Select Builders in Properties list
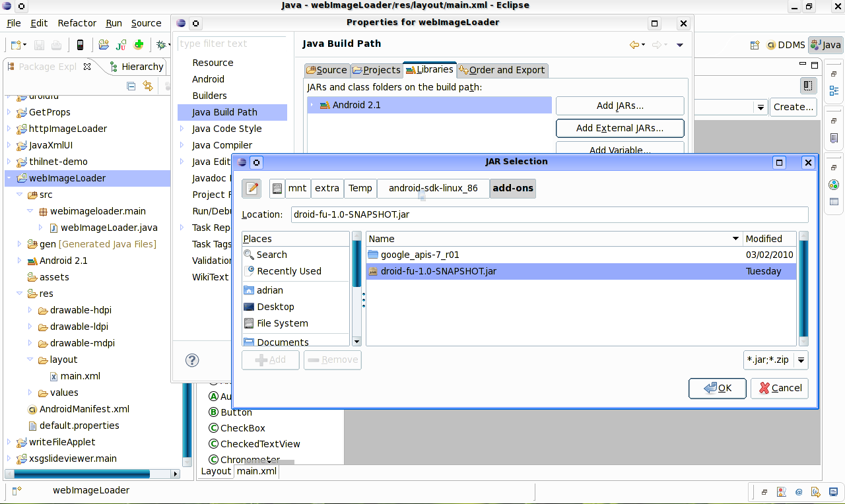 pyautogui.click(x=209, y=96)
